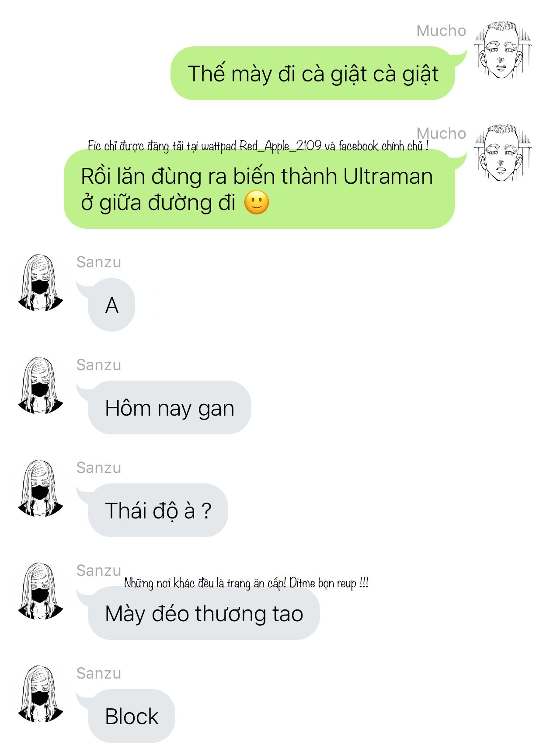Tap Sanzu's avatar next to 'Hôm nay gan'
The height and width of the screenshot is (756, 543).
click(40, 385)
